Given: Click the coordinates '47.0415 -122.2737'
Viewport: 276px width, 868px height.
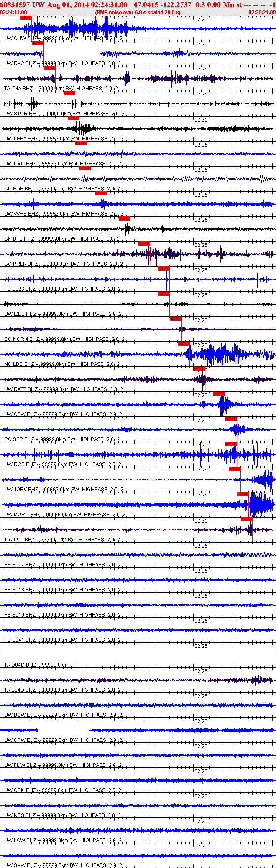Looking at the screenshot, I should 162,5.
